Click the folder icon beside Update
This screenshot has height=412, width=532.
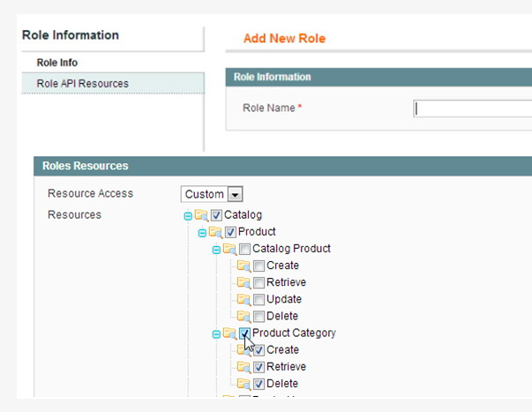(x=244, y=300)
